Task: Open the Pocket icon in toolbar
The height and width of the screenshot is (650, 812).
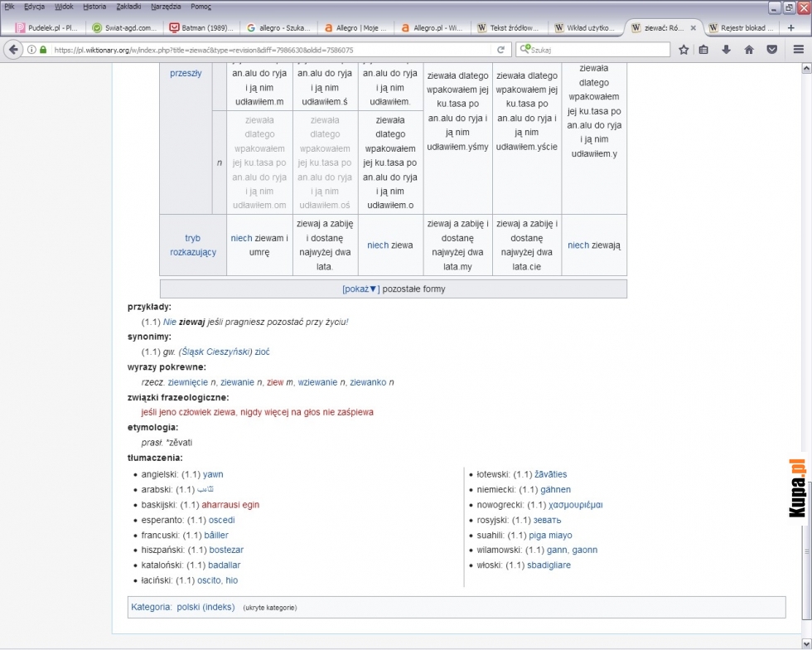Action: (x=771, y=50)
